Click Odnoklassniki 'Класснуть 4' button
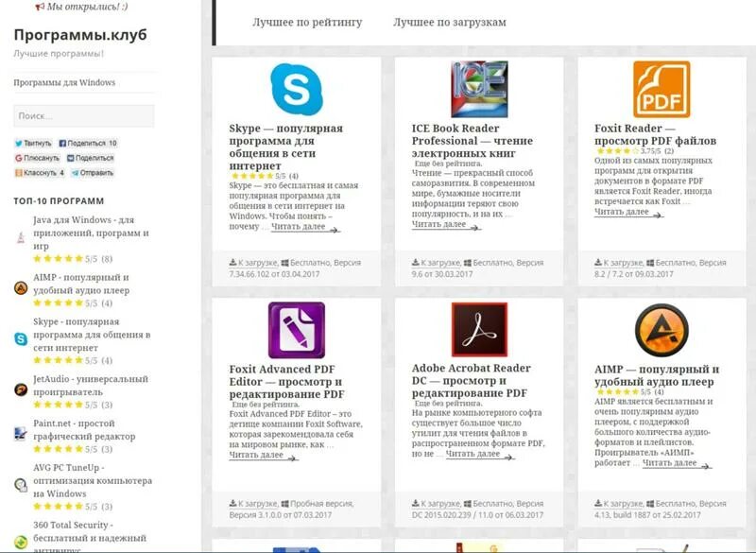The height and width of the screenshot is (553, 756). pyautogui.click(x=40, y=173)
